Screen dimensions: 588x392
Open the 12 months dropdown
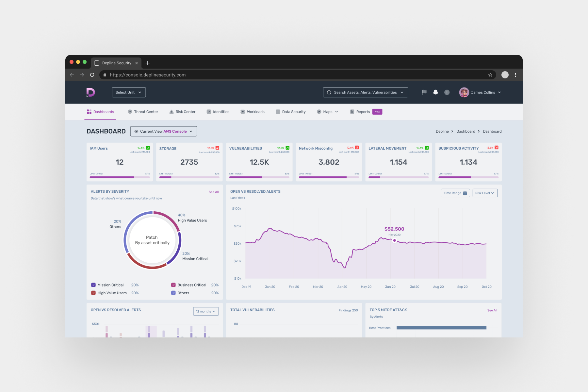coord(205,311)
